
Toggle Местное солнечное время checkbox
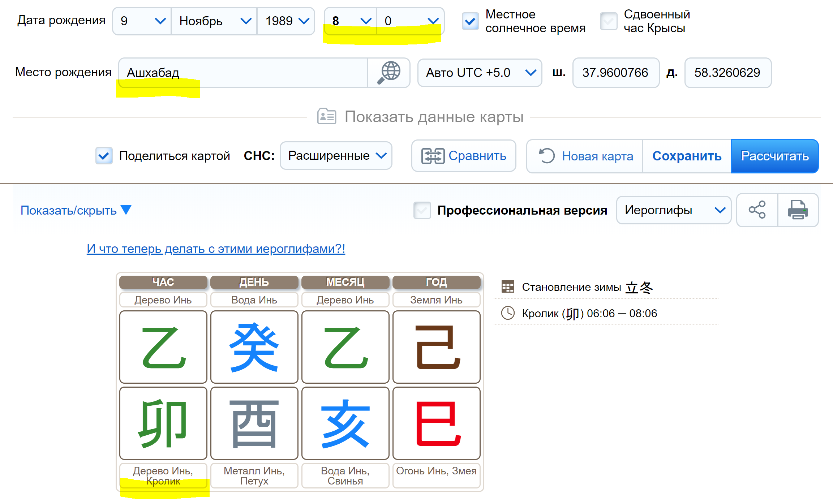(x=470, y=21)
